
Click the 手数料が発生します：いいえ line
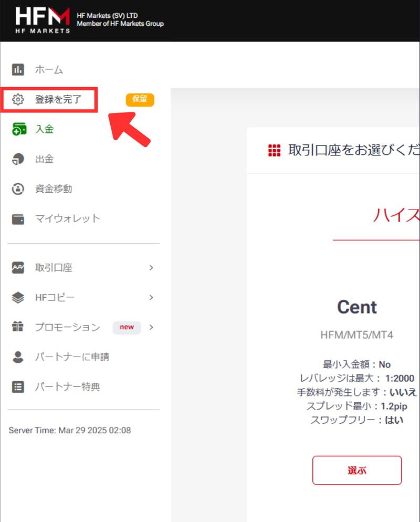pos(357,392)
